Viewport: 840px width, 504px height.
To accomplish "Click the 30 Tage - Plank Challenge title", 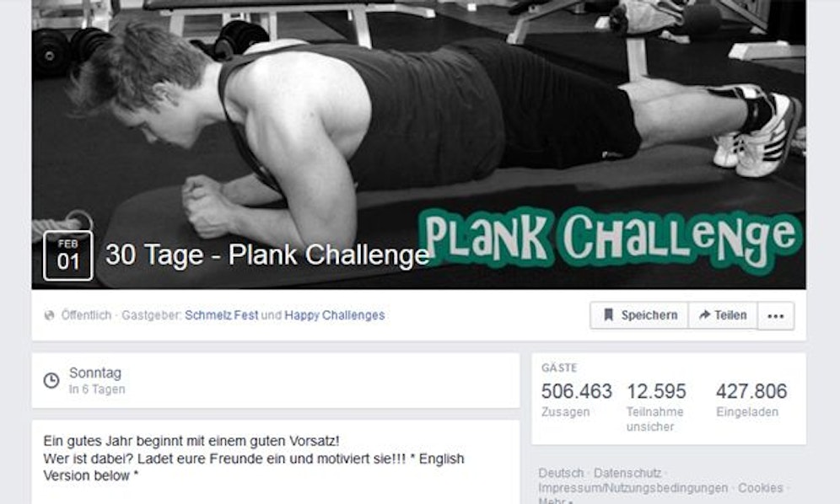I will click(267, 255).
